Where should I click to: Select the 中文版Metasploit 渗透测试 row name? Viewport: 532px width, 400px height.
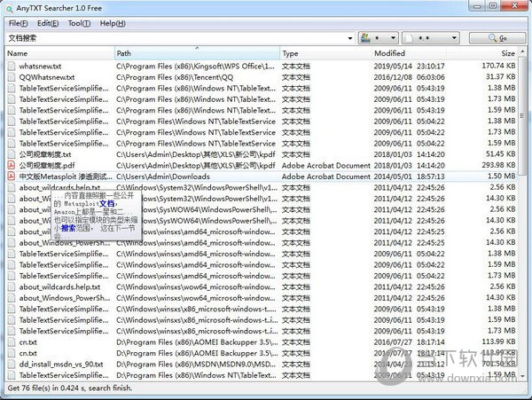tap(66, 176)
